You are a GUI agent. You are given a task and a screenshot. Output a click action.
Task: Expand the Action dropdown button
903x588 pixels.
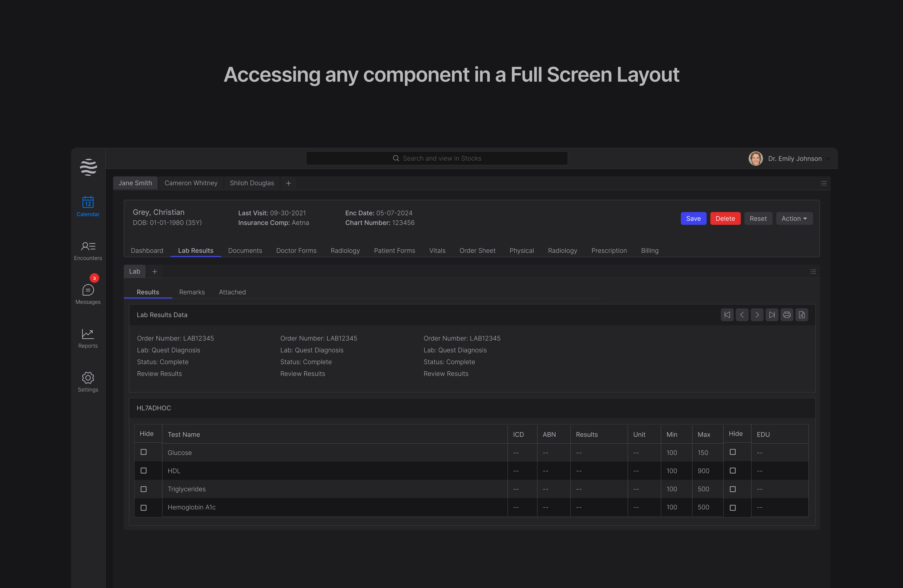coord(794,218)
